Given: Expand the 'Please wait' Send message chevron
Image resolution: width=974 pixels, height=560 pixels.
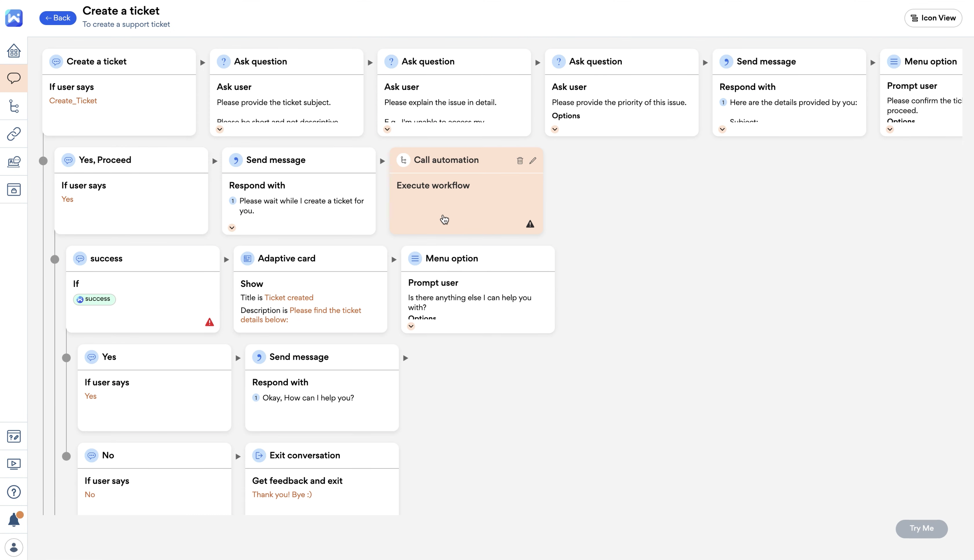Looking at the screenshot, I should (x=232, y=228).
